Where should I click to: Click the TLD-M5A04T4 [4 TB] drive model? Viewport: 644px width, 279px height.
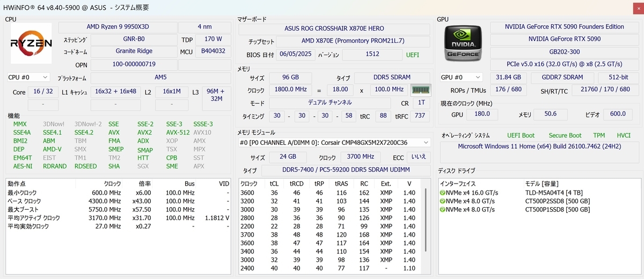point(554,193)
